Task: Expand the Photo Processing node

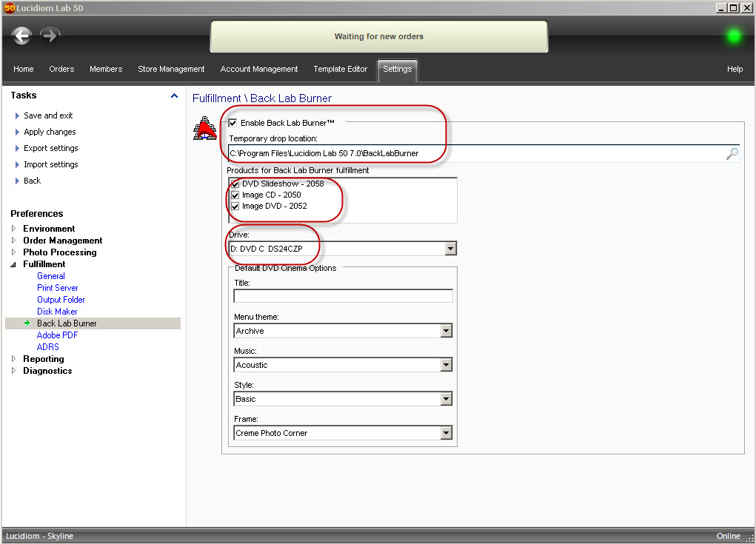Action: pyautogui.click(x=13, y=252)
